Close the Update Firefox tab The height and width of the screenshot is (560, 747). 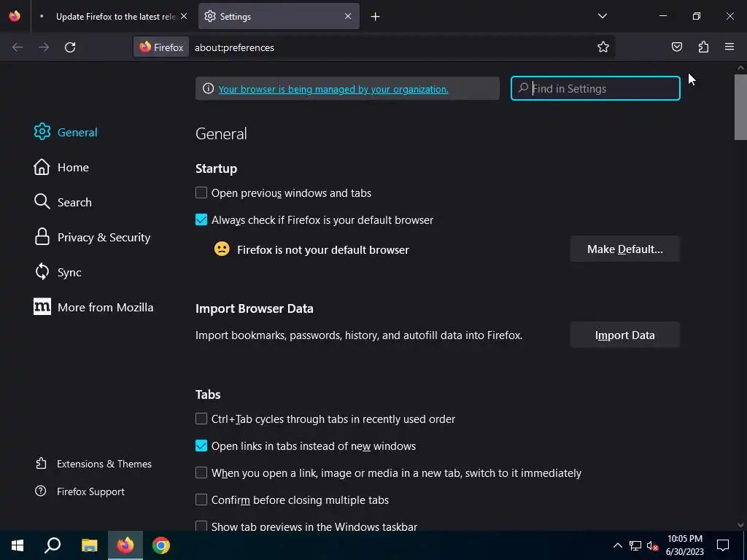pyautogui.click(x=184, y=16)
